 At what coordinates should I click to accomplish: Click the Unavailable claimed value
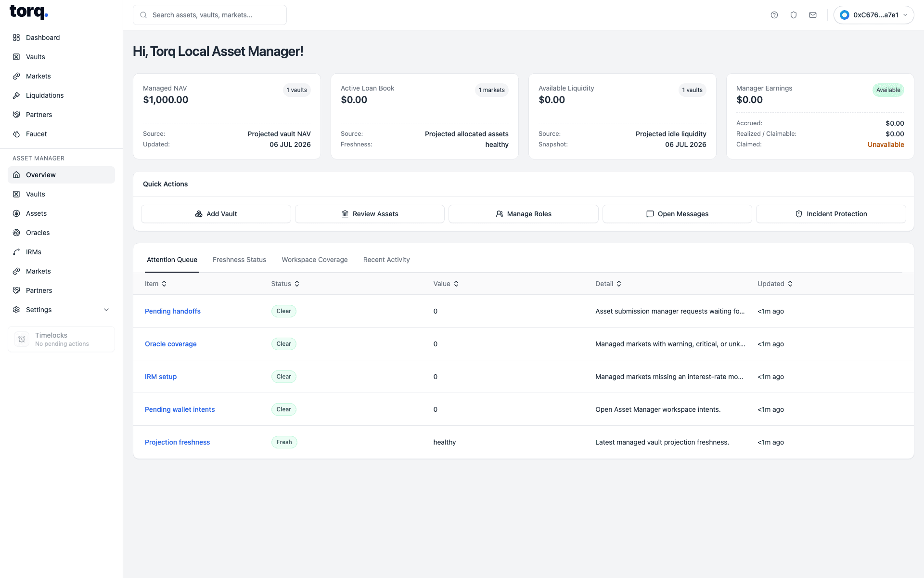tap(885, 144)
